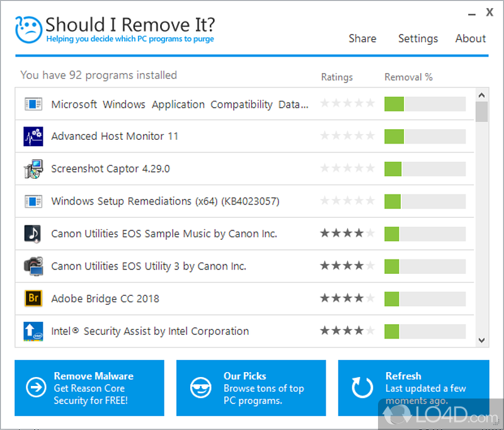The height and width of the screenshot is (430, 504).
Task: Click removal bar for Microsoft Windows Application Compatibility
Action: [425, 104]
